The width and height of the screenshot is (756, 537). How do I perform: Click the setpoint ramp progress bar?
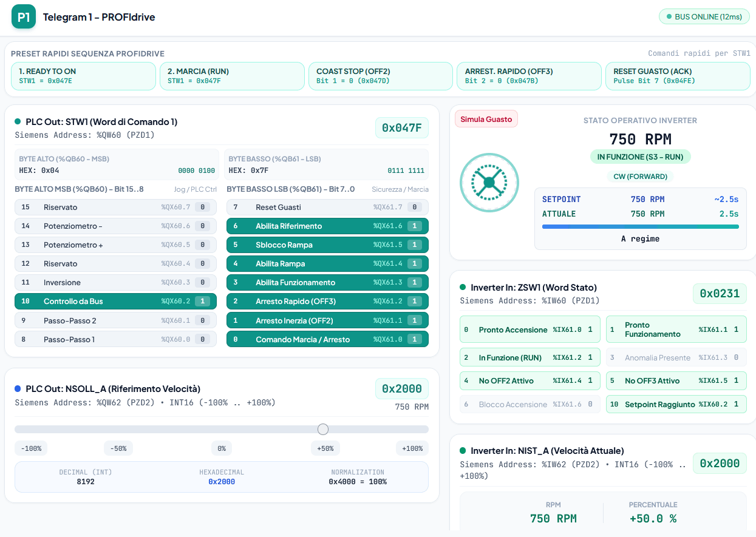641,227
